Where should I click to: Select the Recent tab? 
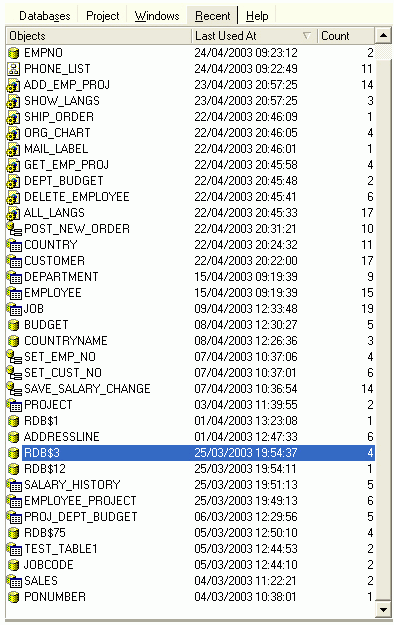click(213, 16)
